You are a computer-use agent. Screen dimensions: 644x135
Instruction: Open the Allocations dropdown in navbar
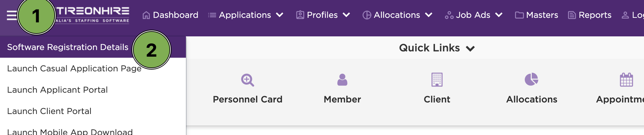(397, 15)
